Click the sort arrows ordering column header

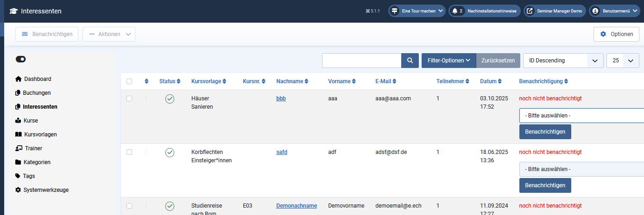coord(146,81)
